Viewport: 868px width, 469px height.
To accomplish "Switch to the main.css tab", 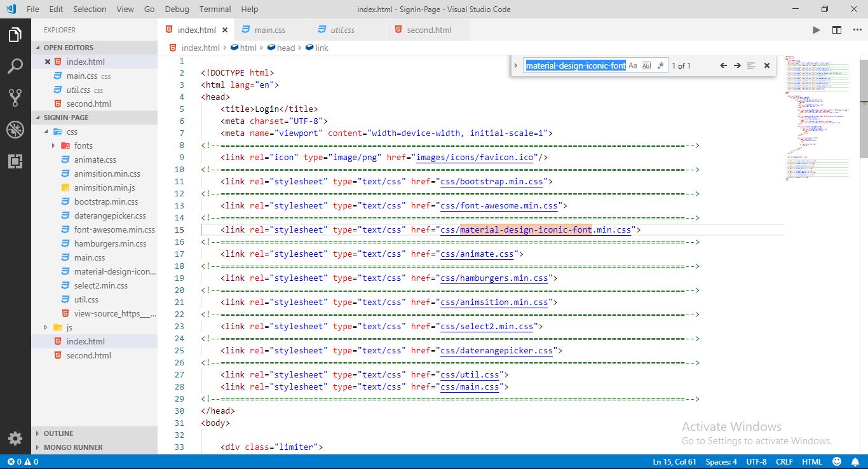I will [x=269, y=30].
